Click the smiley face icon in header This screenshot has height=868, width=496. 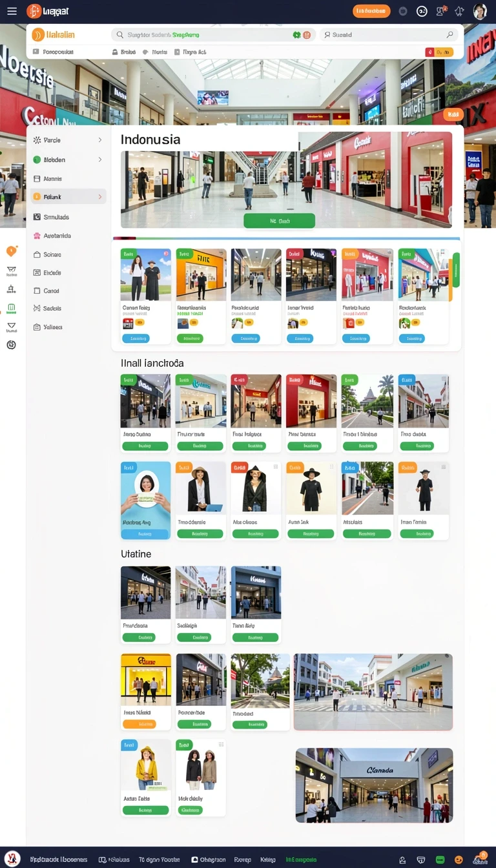422,11
